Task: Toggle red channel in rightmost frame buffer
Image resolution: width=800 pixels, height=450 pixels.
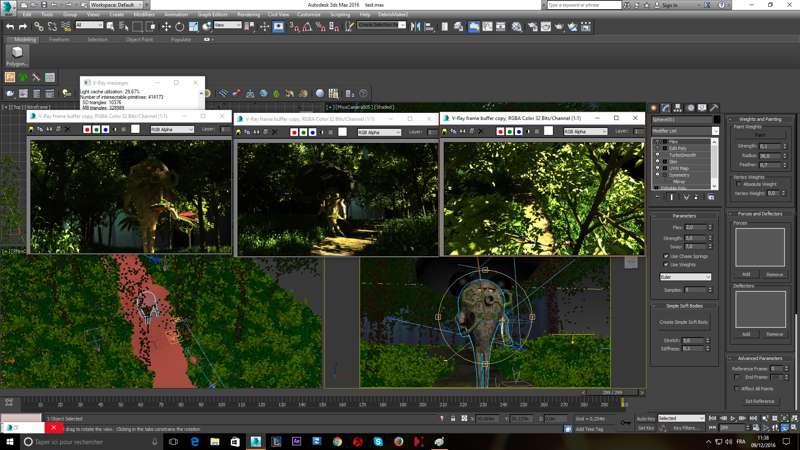Action: 500,131
